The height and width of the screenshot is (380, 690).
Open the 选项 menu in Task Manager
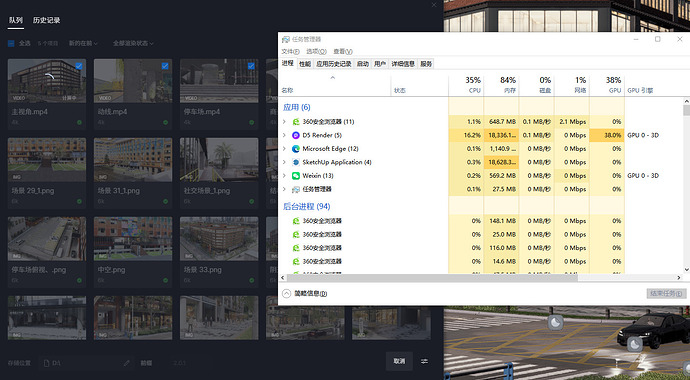tap(316, 51)
